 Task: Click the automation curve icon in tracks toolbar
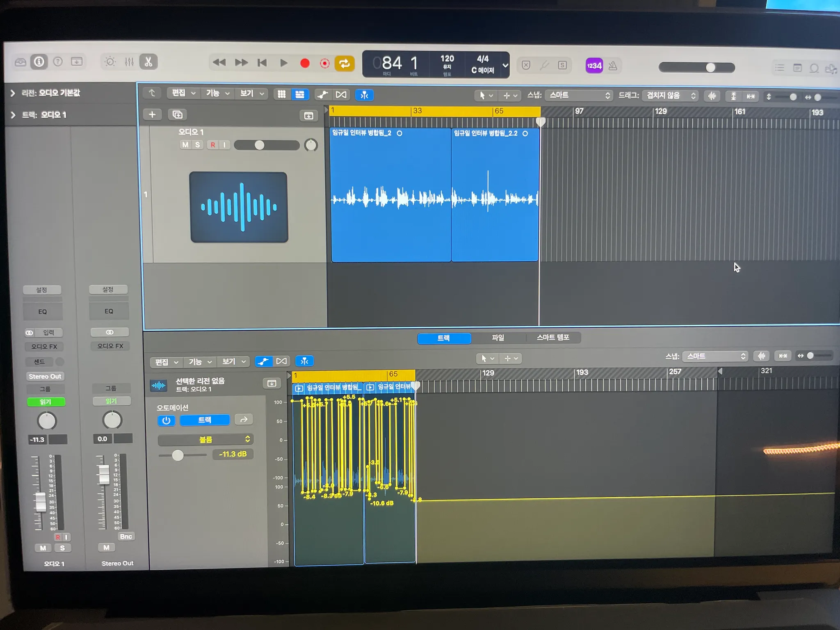[x=322, y=95]
